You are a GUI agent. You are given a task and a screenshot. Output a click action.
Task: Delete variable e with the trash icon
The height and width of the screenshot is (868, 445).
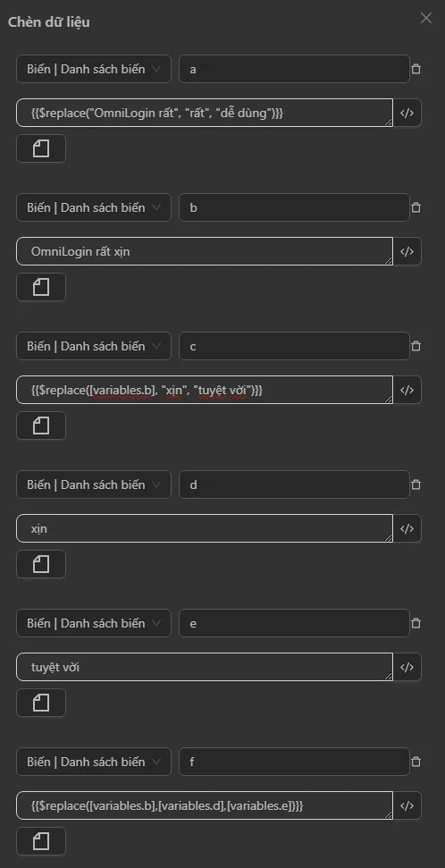(x=416, y=623)
